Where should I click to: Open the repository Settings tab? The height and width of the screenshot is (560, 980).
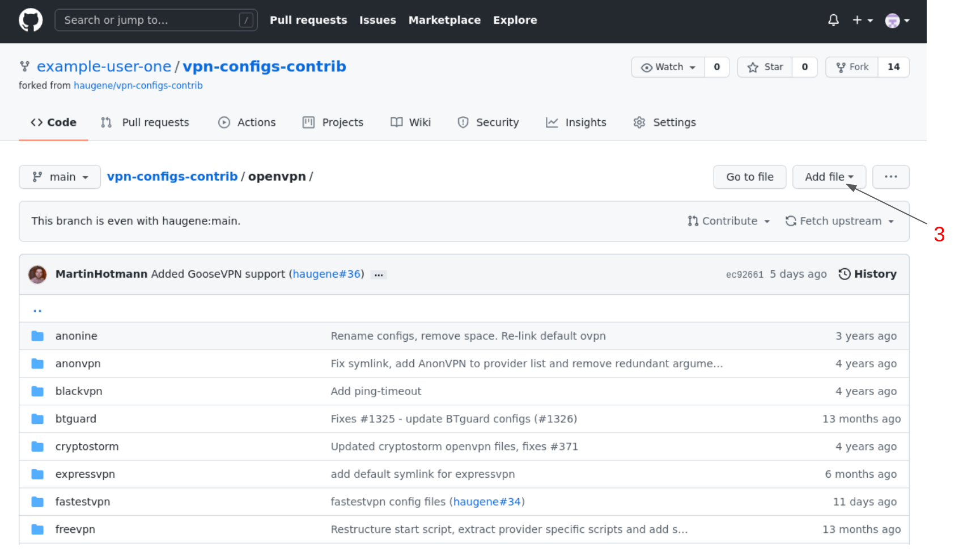point(664,122)
